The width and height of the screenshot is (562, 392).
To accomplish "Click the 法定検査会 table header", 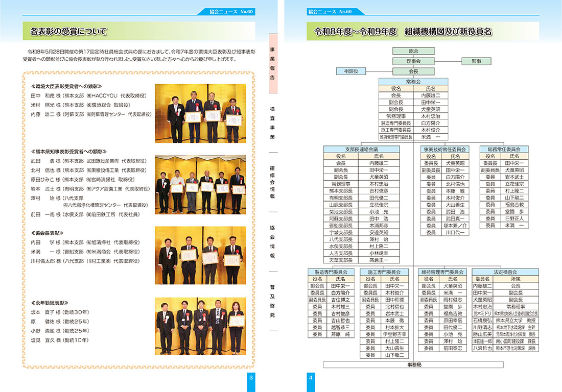I will pos(505,272).
